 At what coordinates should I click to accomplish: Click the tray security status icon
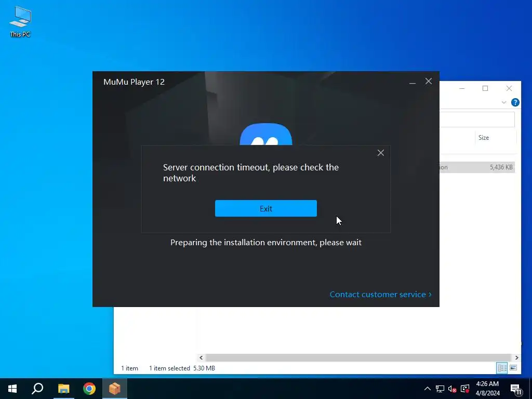click(x=465, y=389)
